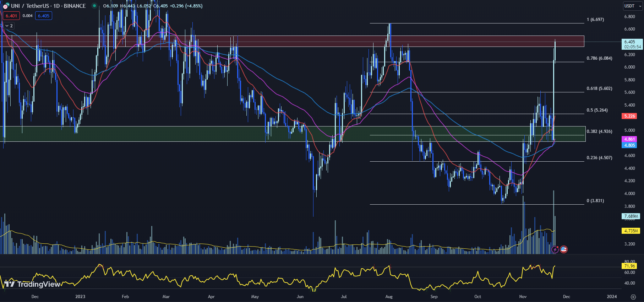Select the 0.5 (5.264) Fibonacci level label
The width and height of the screenshot is (644, 302).
pyautogui.click(x=597, y=110)
